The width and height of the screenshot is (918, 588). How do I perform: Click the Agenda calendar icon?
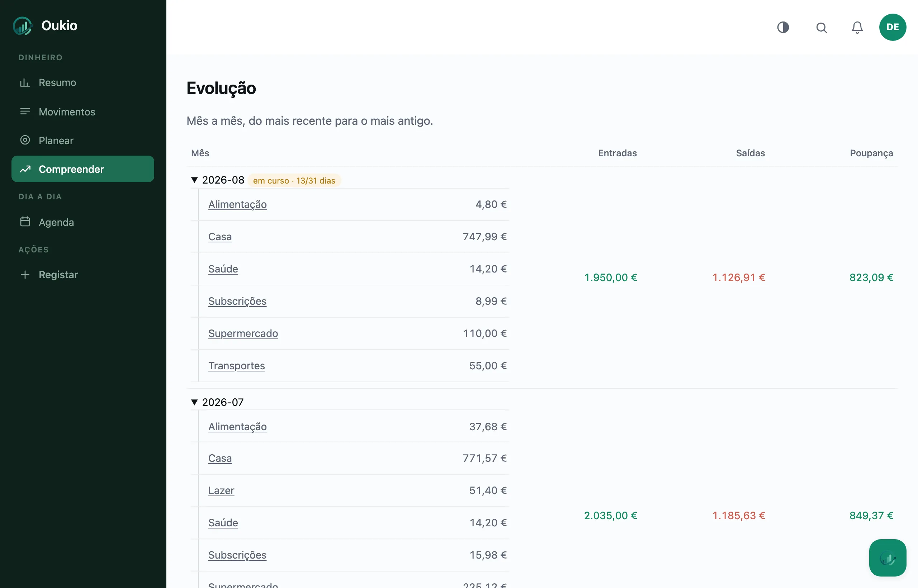click(25, 222)
